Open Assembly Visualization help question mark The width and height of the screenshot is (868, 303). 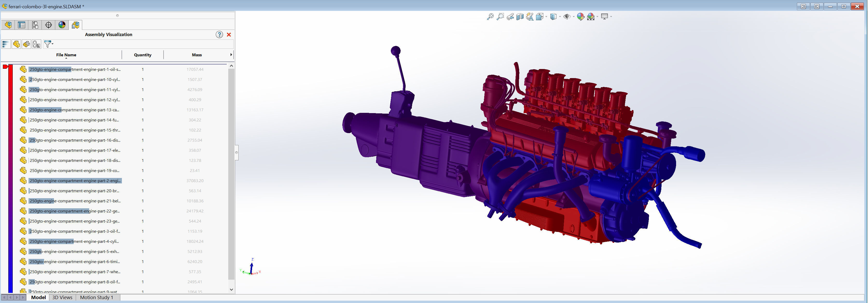click(219, 35)
